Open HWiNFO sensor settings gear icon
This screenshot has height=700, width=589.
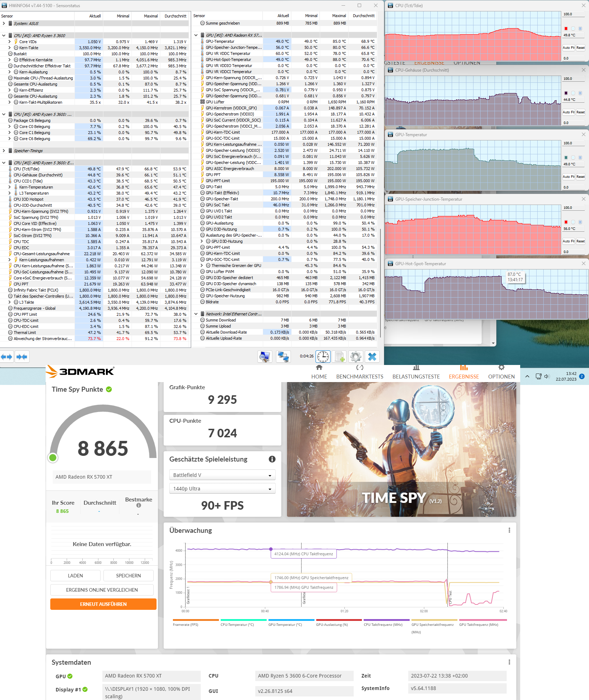(x=355, y=356)
